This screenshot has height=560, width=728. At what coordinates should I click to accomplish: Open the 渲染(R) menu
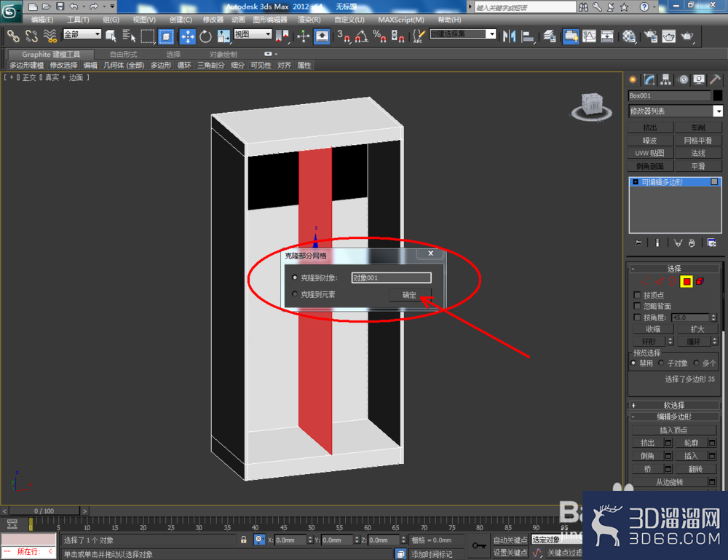coord(309,20)
